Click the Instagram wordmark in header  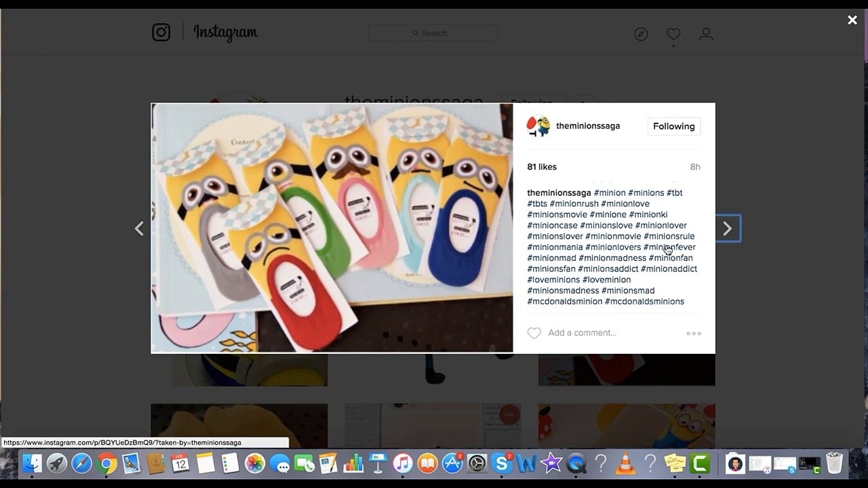(x=226, y=33)
